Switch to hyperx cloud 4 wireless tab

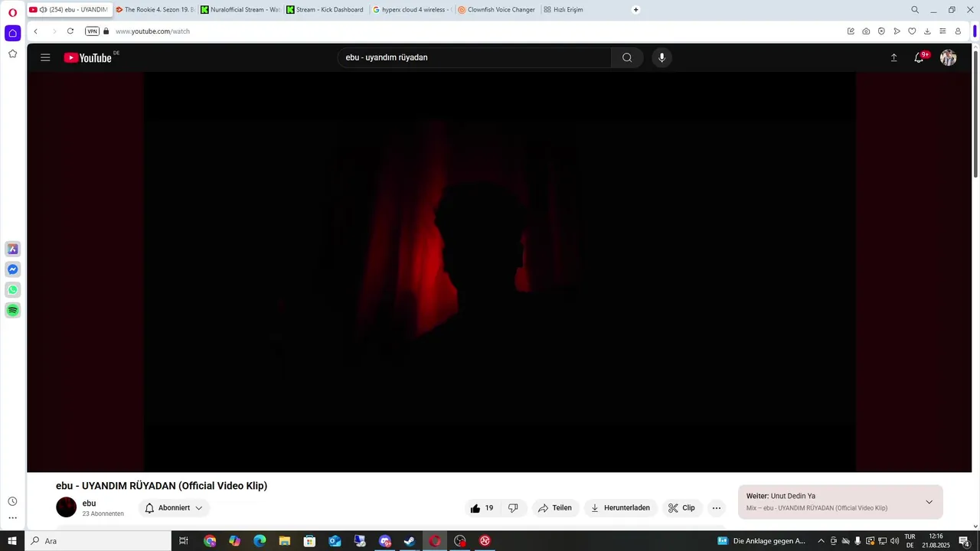click(412, 10)
